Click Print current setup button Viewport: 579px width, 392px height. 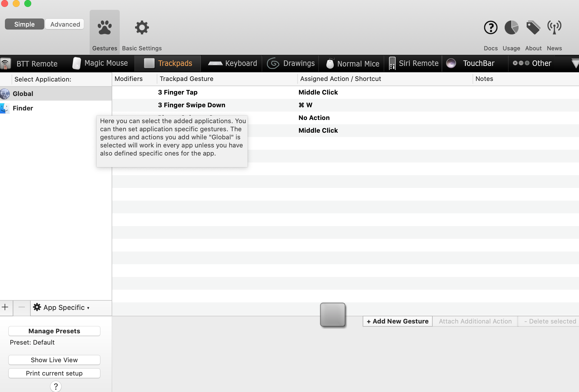click(54, 373)
